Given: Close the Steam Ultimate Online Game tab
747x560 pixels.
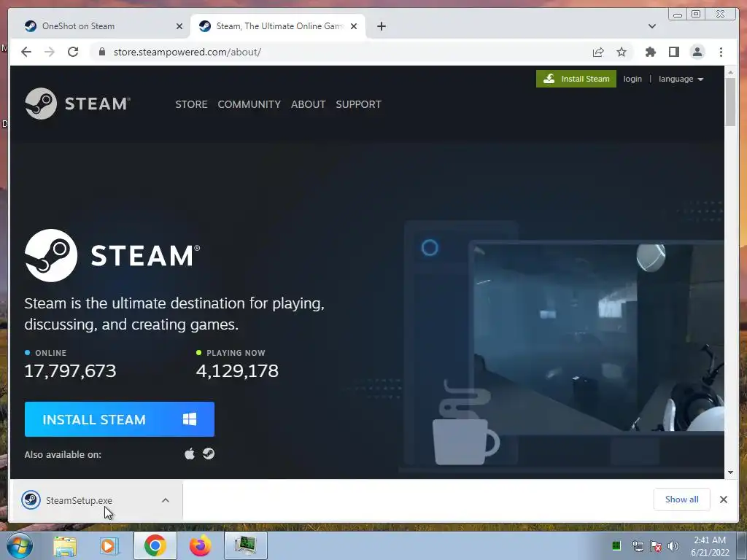Looking at the screenshot, I should click(x=354, y=26).
